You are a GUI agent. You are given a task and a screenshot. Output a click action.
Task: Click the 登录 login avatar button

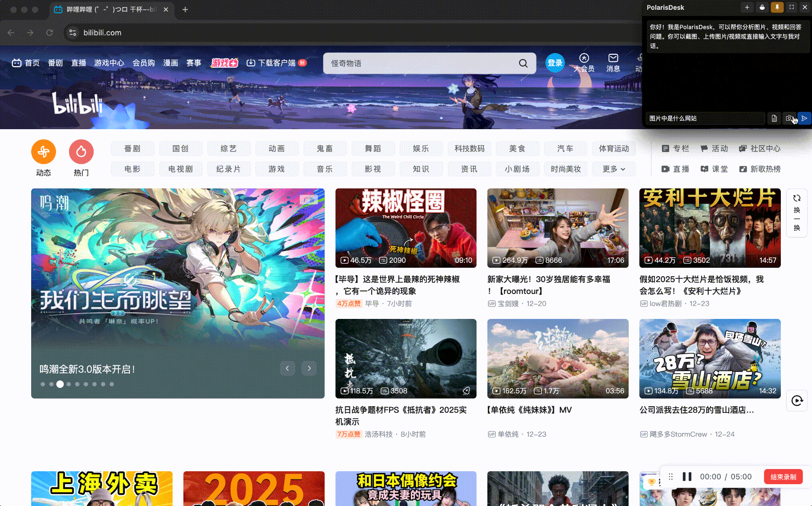click(555, 63)
